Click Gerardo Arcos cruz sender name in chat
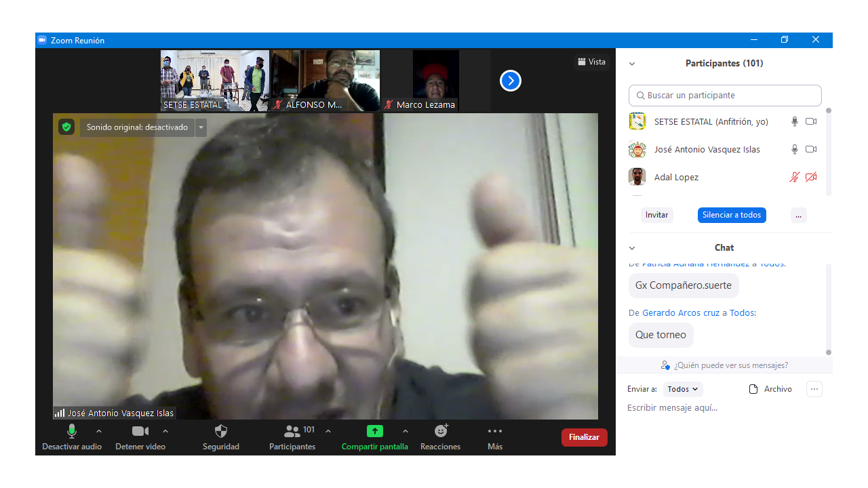 [681, 313]
